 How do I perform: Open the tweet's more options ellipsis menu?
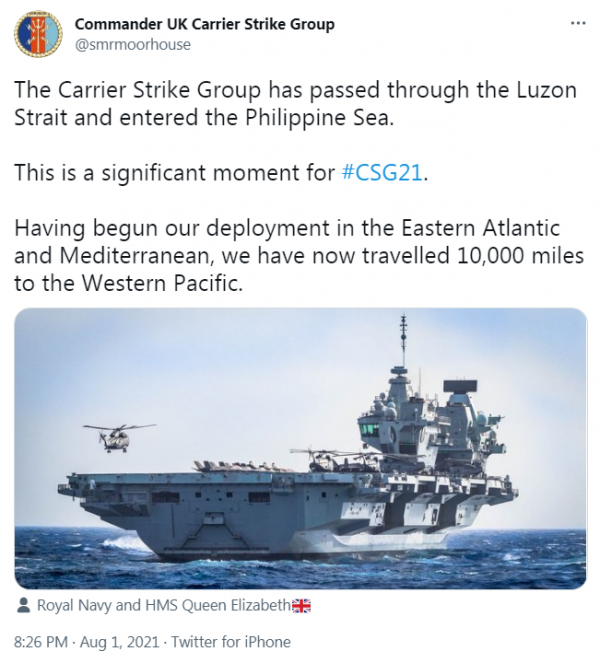click(577, 24)
